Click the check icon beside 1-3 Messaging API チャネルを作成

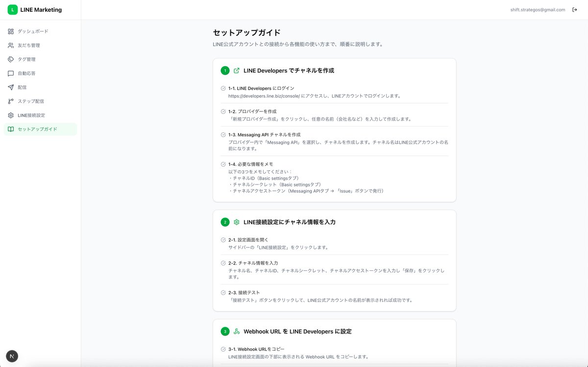223,134
